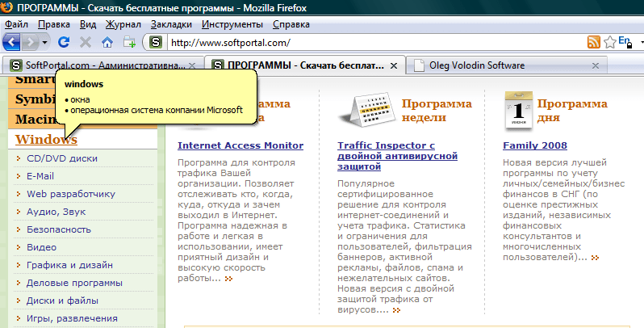Open the Internet Access Monitor link
The height and width of the screenshot is (328, 644).
(240, 145)
